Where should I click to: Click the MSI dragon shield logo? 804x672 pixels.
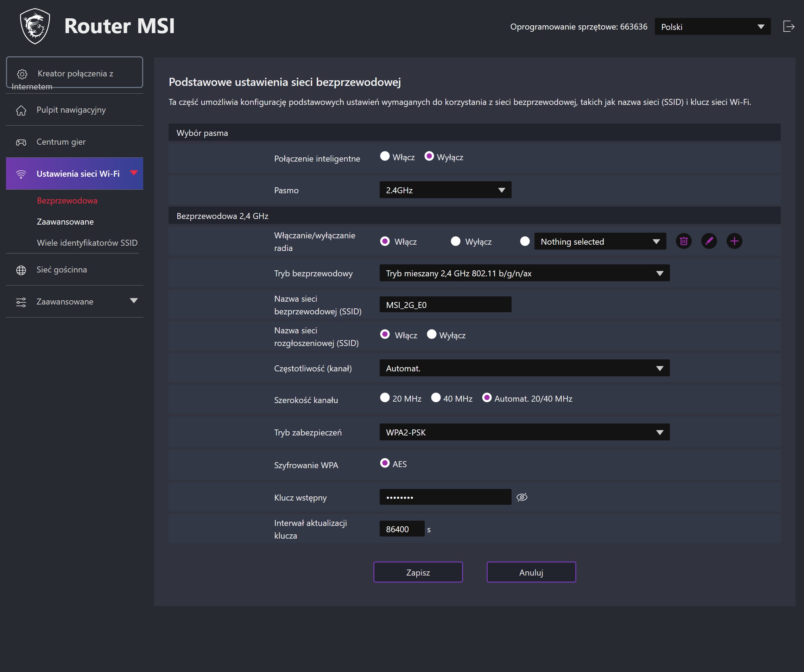click(x=35, y=26)
